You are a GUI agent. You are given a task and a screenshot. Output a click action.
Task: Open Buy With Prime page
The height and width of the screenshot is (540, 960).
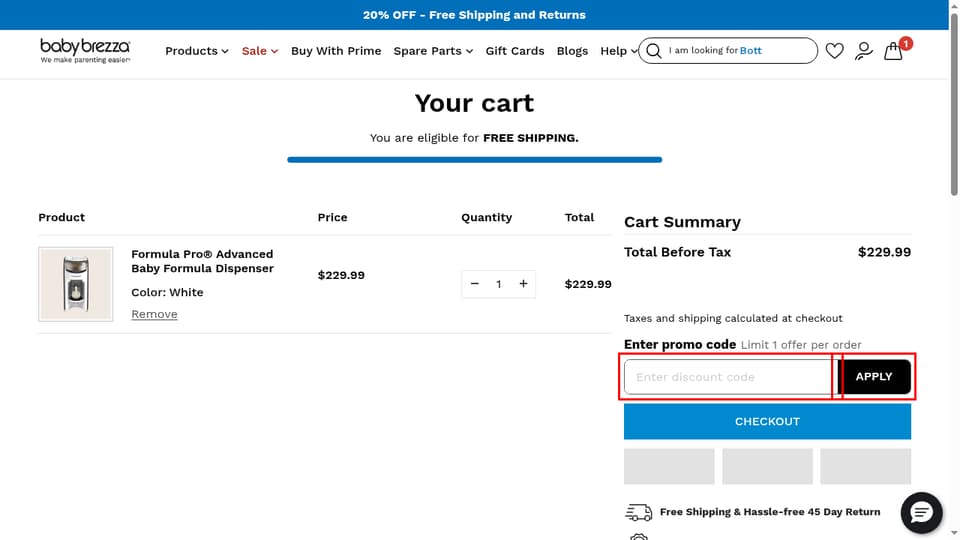pos(336,51)
